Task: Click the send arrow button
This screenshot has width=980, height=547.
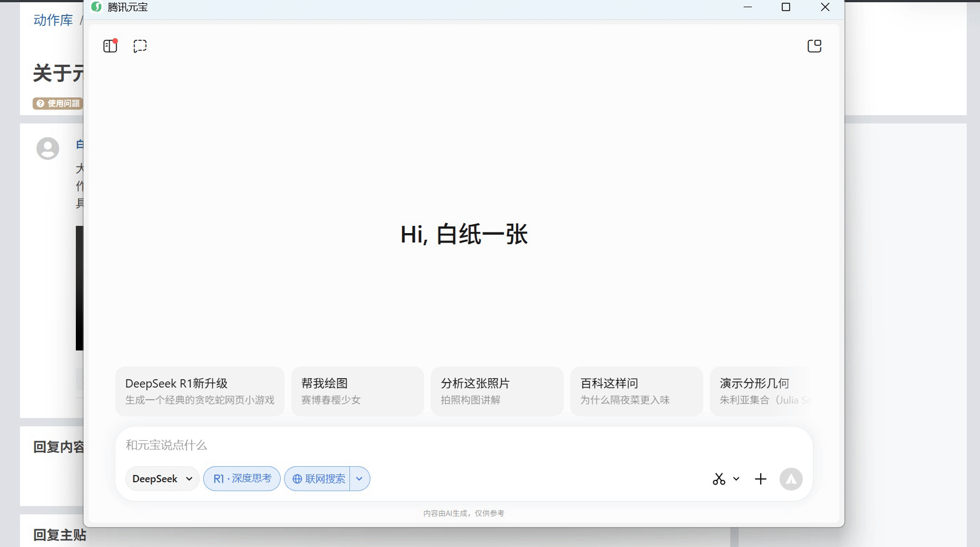Action: coord(791,479)
